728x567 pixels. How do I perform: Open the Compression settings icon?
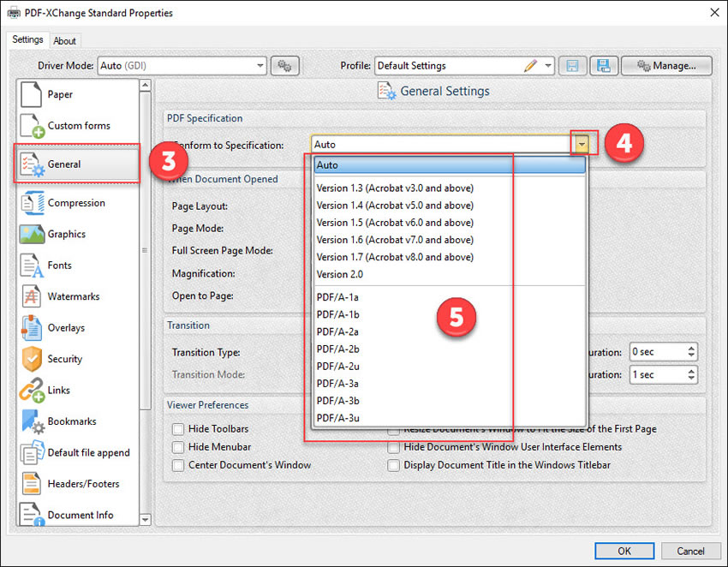click(x=32, y=203)
